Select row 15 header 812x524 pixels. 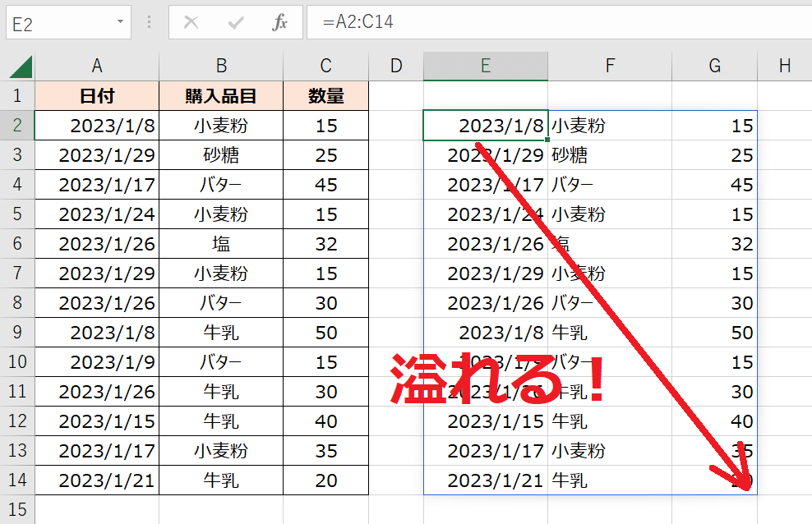coord(17,509)
